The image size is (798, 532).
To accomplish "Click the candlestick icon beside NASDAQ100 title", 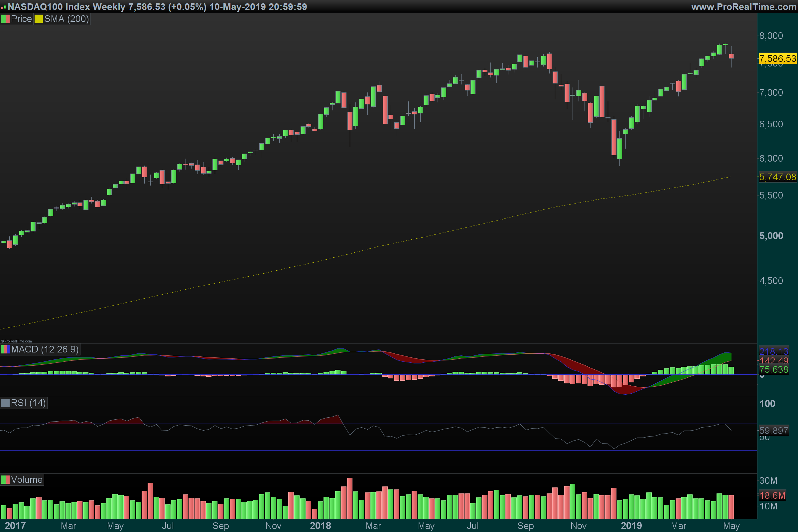I will pyautogui.click(x=3, y=7).
